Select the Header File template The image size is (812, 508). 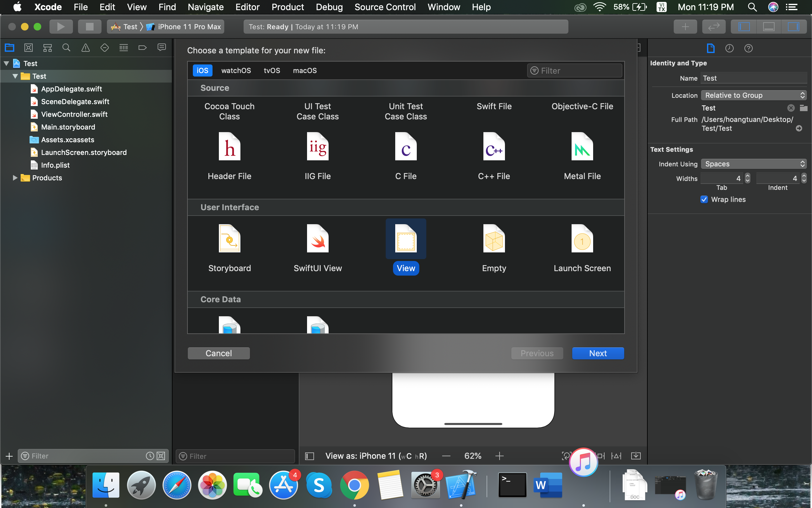coord(230,156)
